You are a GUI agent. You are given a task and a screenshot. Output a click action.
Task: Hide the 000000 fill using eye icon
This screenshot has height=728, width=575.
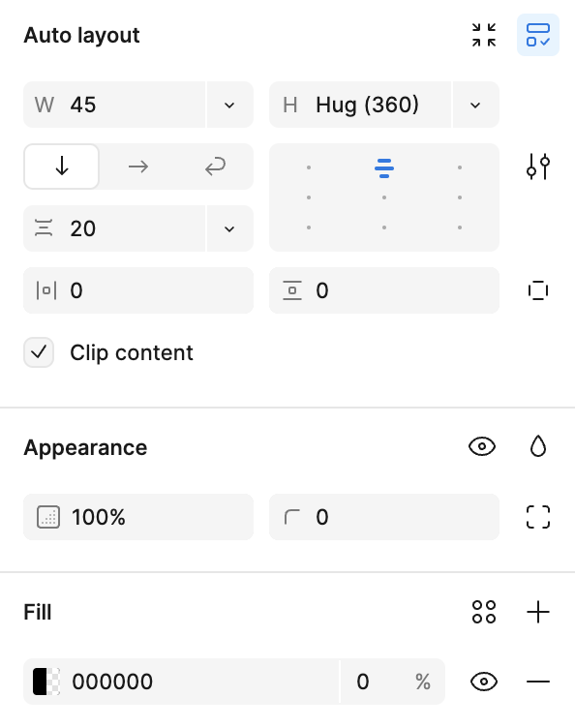click(x=484, y=682)
